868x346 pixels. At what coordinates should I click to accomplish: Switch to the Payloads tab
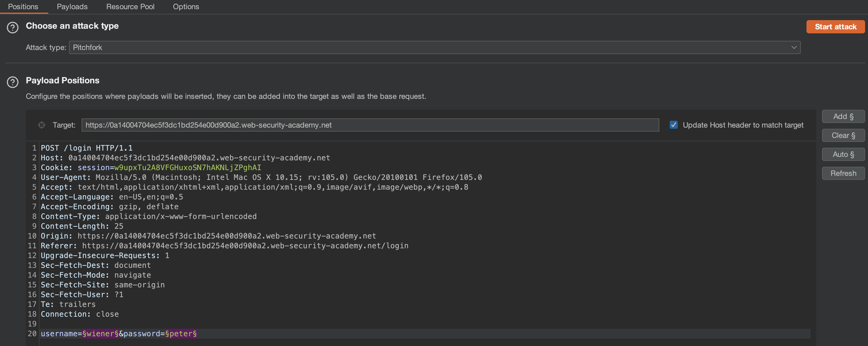[72, 7]
